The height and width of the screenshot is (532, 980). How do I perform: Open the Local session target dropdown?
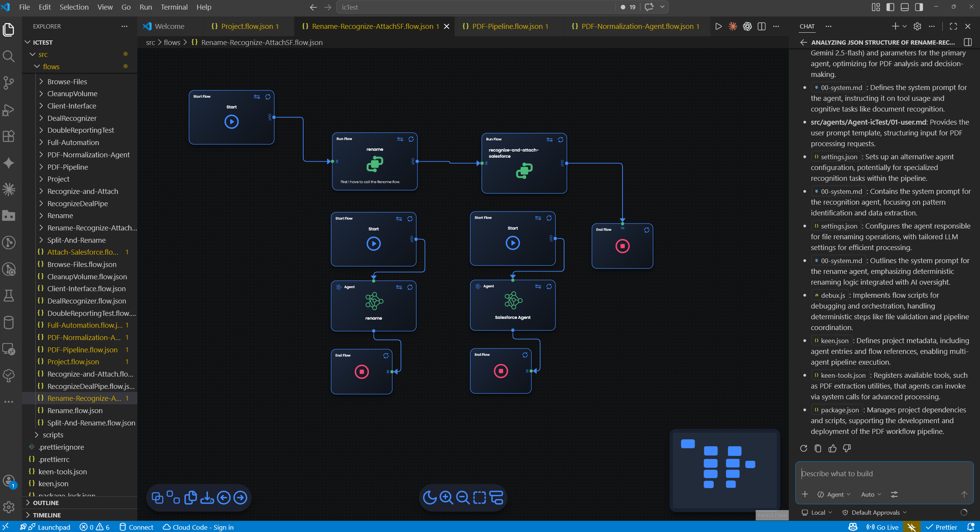817,512
